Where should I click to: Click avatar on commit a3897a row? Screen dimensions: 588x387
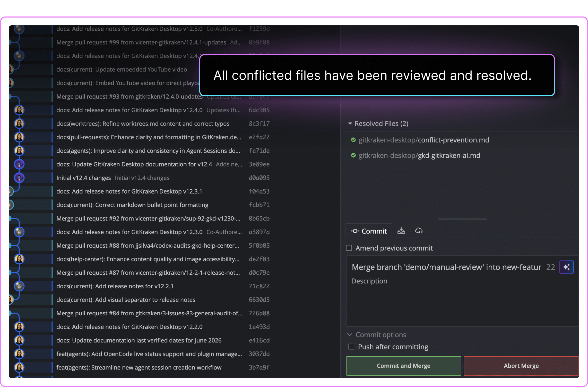point(19,232)
